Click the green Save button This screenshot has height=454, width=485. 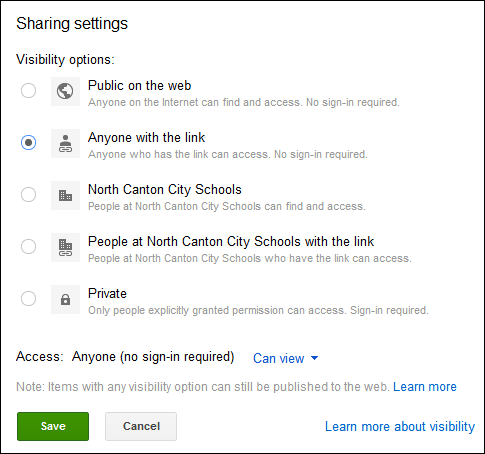[x=53, y=426]
